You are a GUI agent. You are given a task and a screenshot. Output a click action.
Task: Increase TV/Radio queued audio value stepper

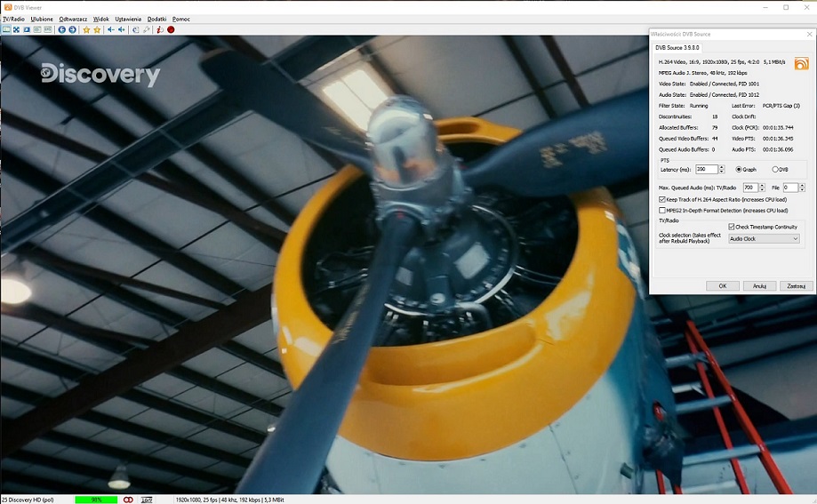click(762, 185)
